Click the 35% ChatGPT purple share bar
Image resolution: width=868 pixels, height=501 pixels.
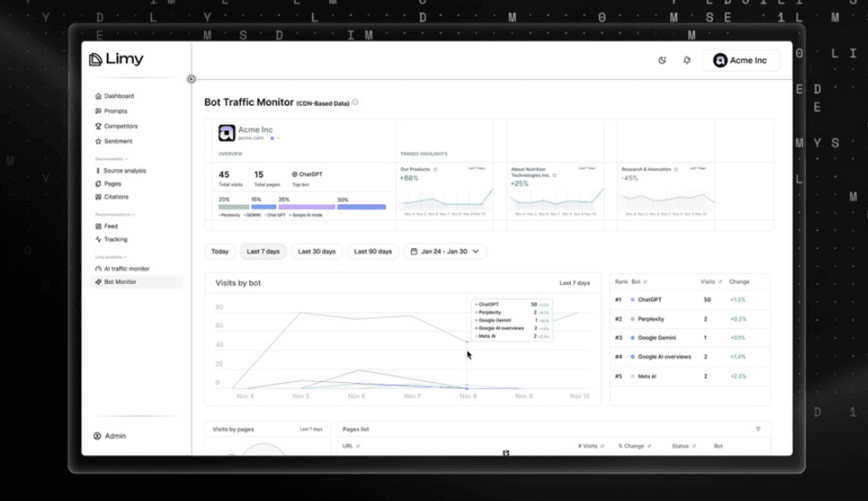pos(307,207)
